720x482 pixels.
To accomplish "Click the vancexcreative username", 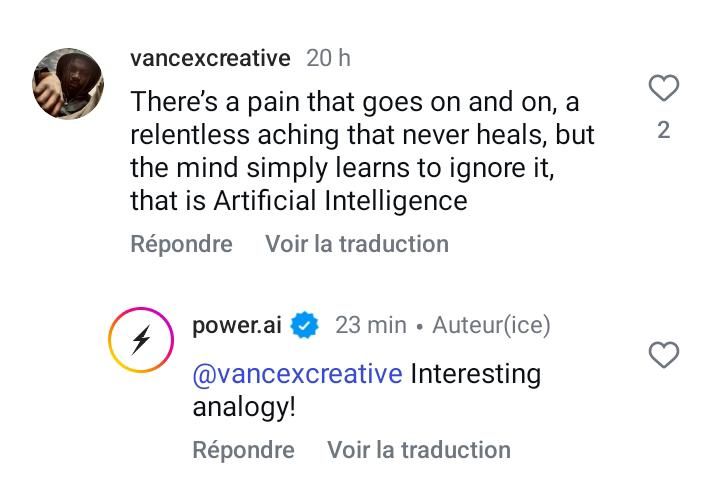I will click(x=210, y=58).
